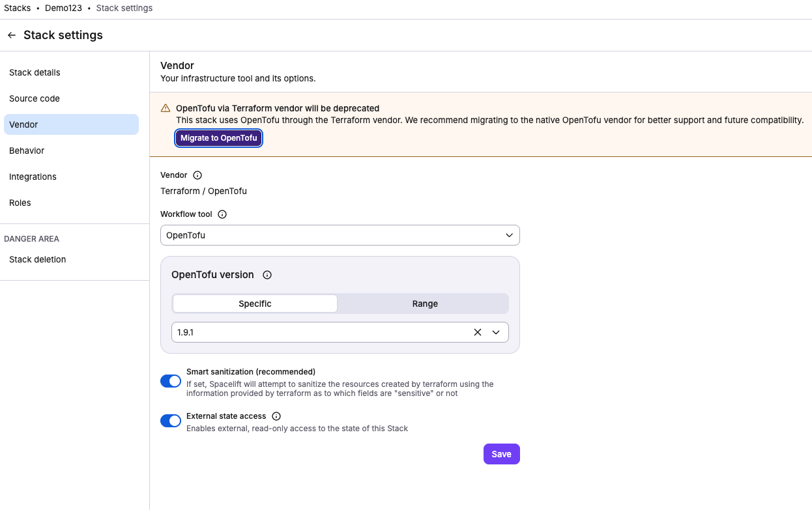Open Source code settings
This screenshot has width=812, height=510.
(71, 98)
